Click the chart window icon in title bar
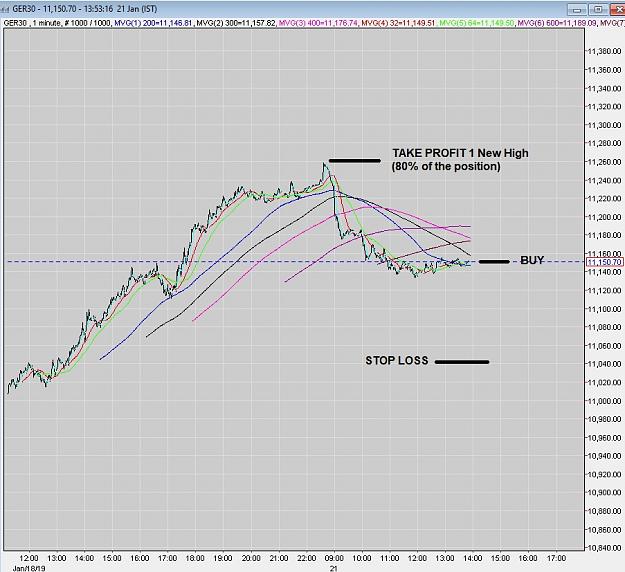 click(6, 9)
